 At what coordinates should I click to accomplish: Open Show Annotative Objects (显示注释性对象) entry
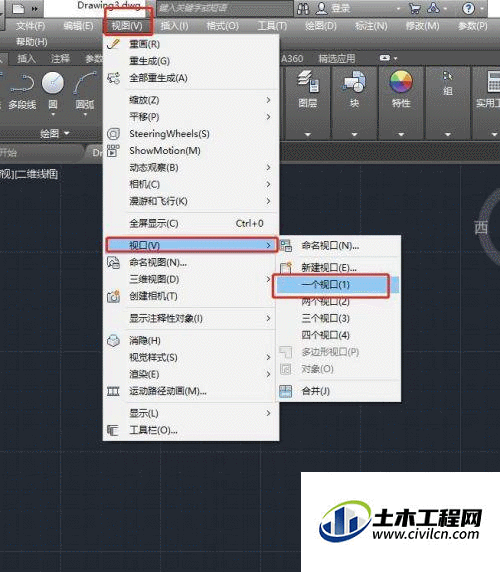191,318
